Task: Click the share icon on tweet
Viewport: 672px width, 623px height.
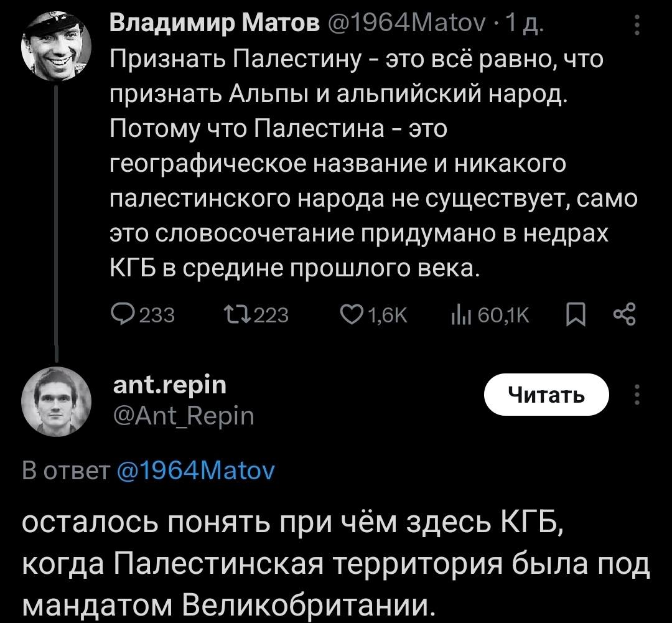Action: point(625,316)
